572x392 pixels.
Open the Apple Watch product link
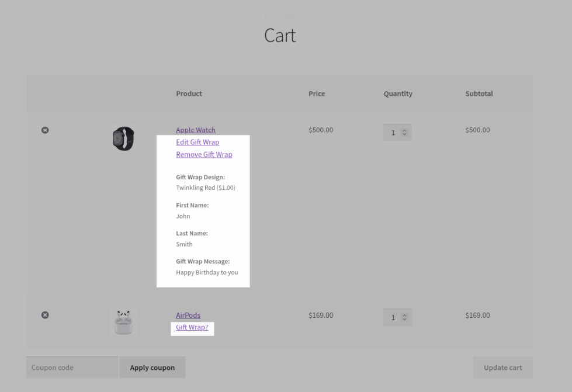pyautogui.click(x=196, y=130)
